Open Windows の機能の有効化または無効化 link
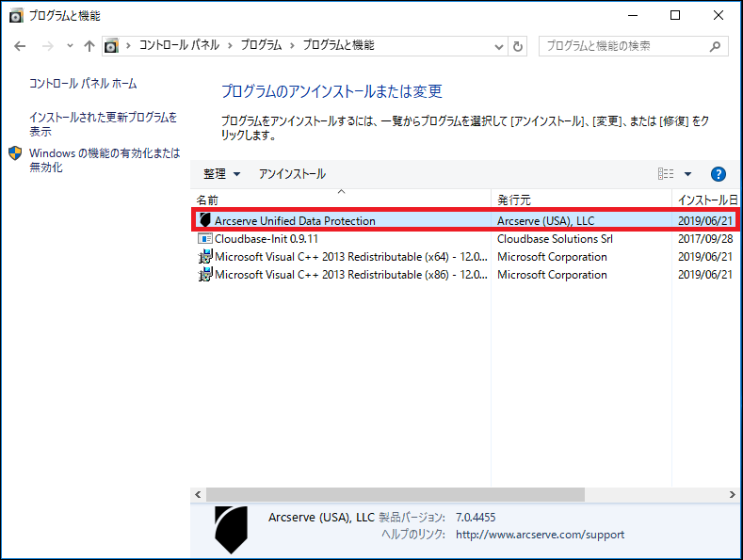The image size is (743, 560). tap(105, 160)
